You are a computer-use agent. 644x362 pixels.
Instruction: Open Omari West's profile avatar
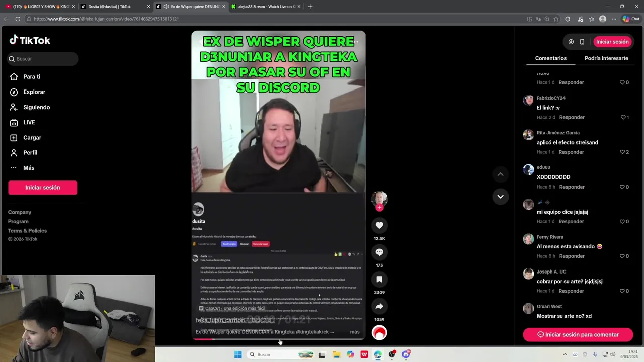coord(528,308)
